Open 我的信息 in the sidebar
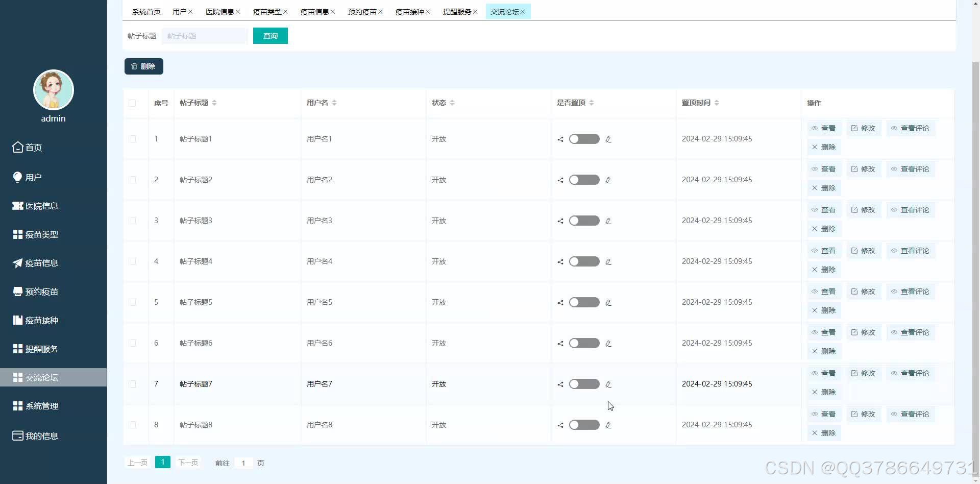 53,436
